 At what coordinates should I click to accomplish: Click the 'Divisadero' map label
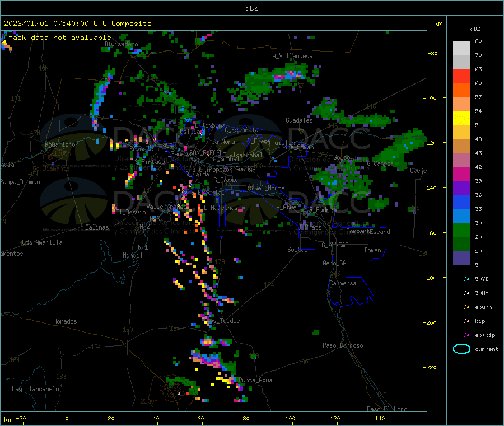[x=121, y=44]
